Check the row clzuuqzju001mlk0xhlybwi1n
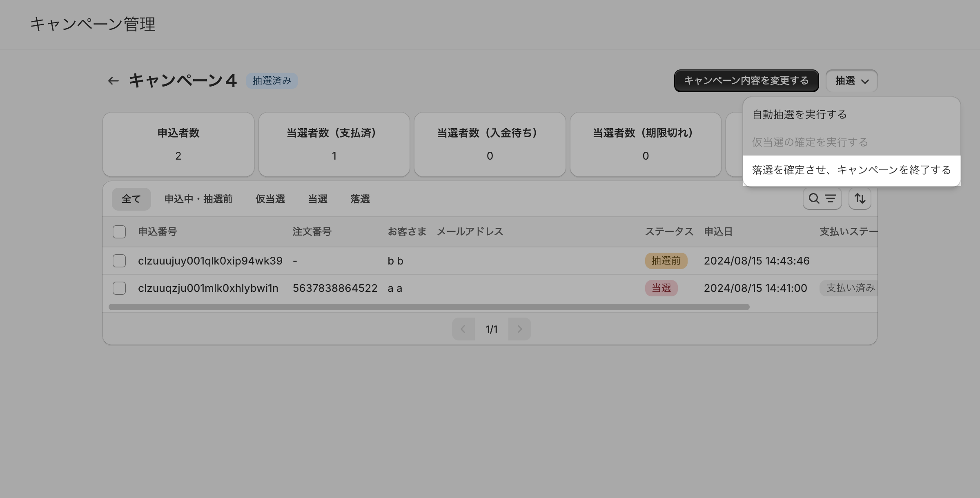 pyautogui.click(x=119, y=288)
